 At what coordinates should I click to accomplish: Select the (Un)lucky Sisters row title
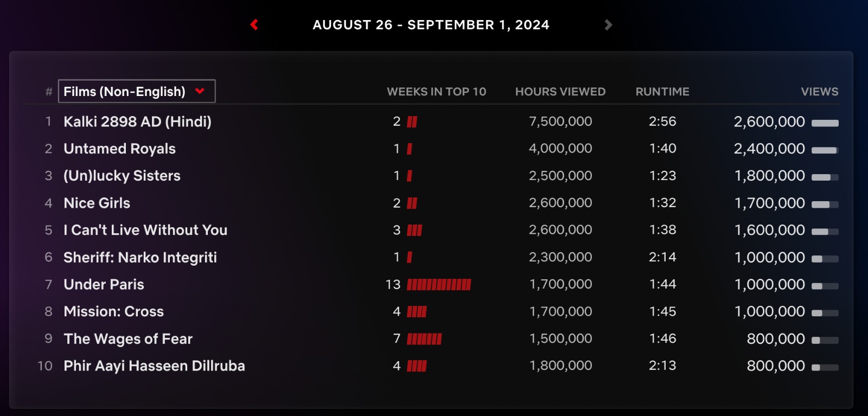[x=122, y=176]
